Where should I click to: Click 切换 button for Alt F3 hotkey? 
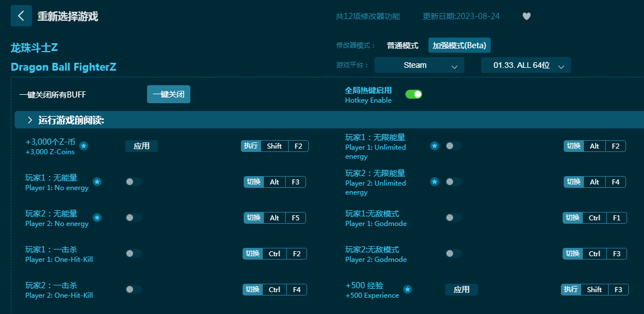click(x=254, y=182)
